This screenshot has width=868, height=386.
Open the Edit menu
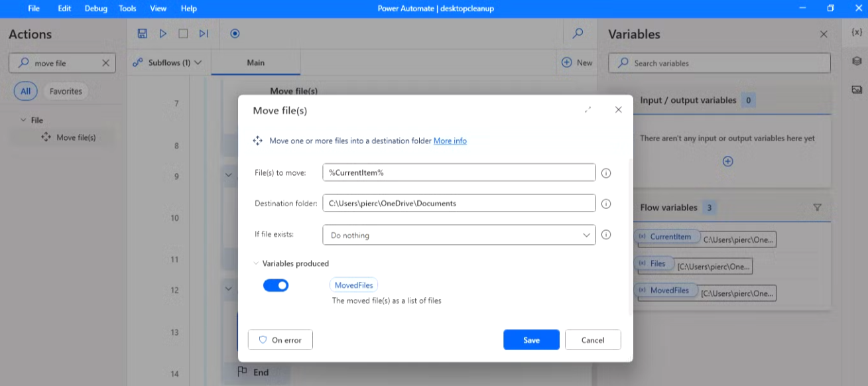click(64, 8)
